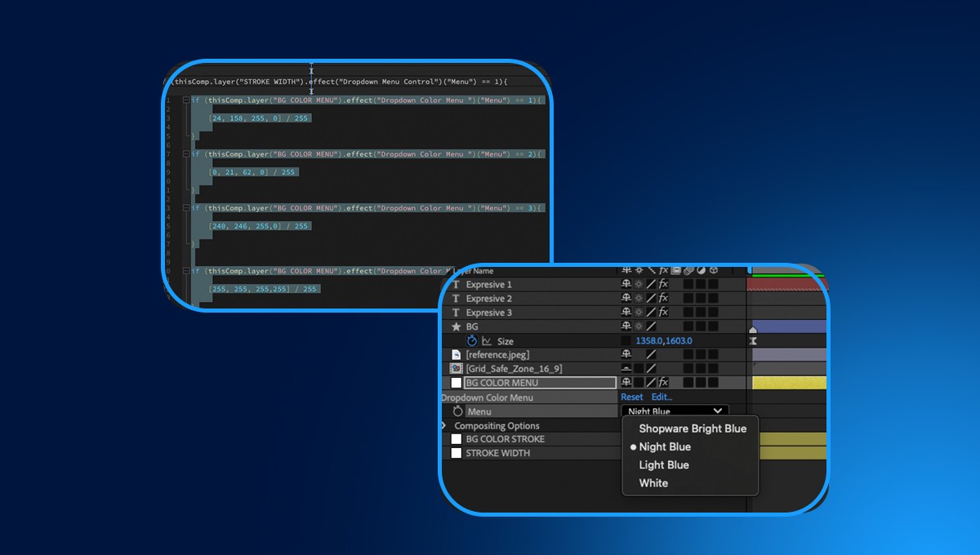The image size is (980, 555).
Task: Click the fx switch on BG COLOR MENU
Action: pyautogui.click(x=664, y=383)
